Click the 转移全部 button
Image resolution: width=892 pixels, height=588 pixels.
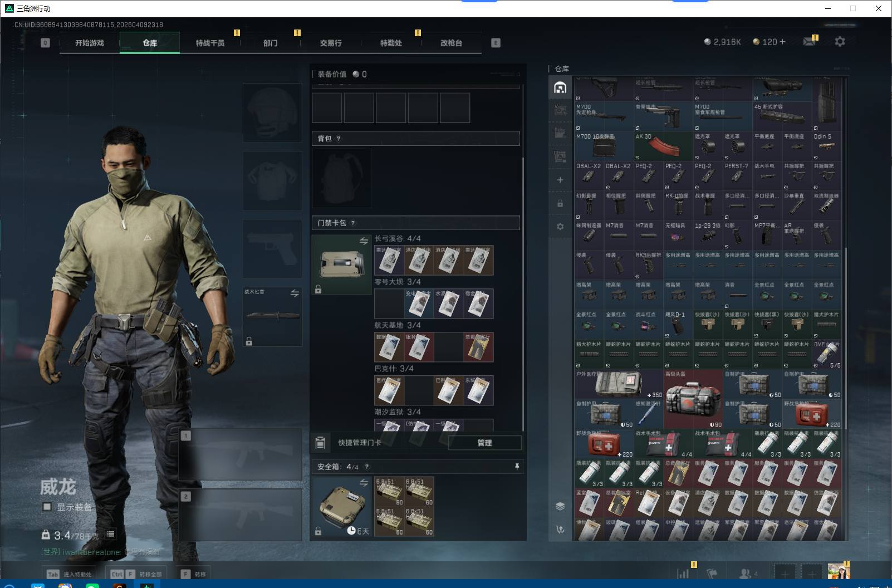click(x=136, y=574)
